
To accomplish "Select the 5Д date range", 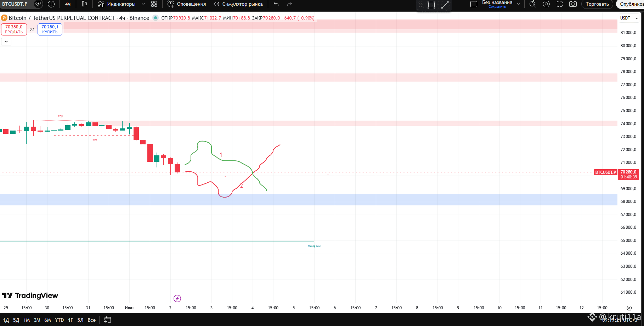I will coord(16,320).
